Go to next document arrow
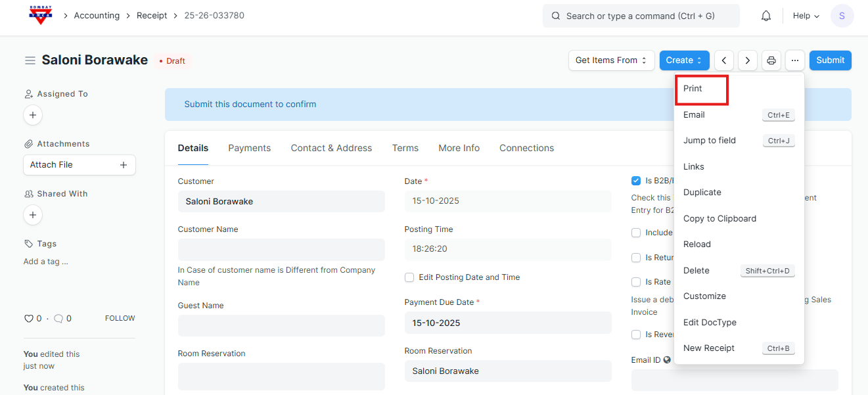The height and width of the screenshot is (395, 868). [x=748, y=60]
